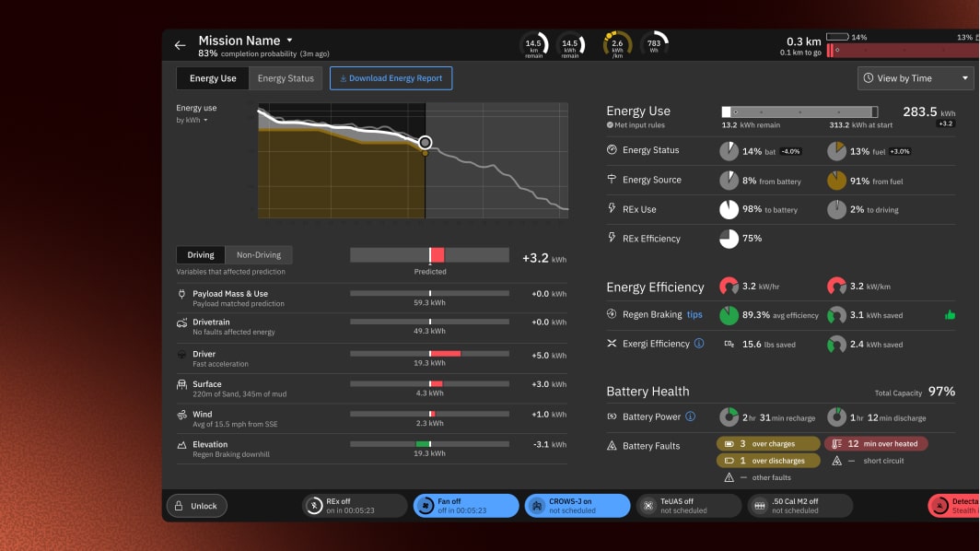Click the short circuit warning icon
This screenshot has height=551, width=980.
(x=837, y=461)
